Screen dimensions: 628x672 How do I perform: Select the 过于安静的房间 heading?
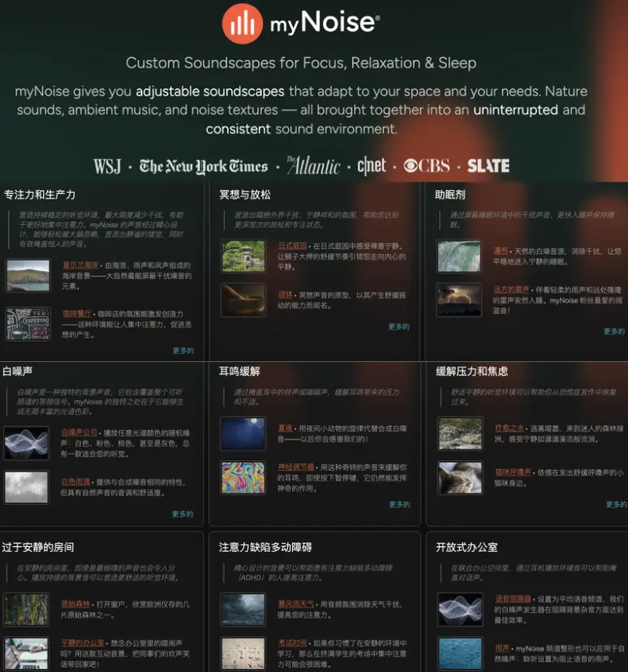pos(37,547)
